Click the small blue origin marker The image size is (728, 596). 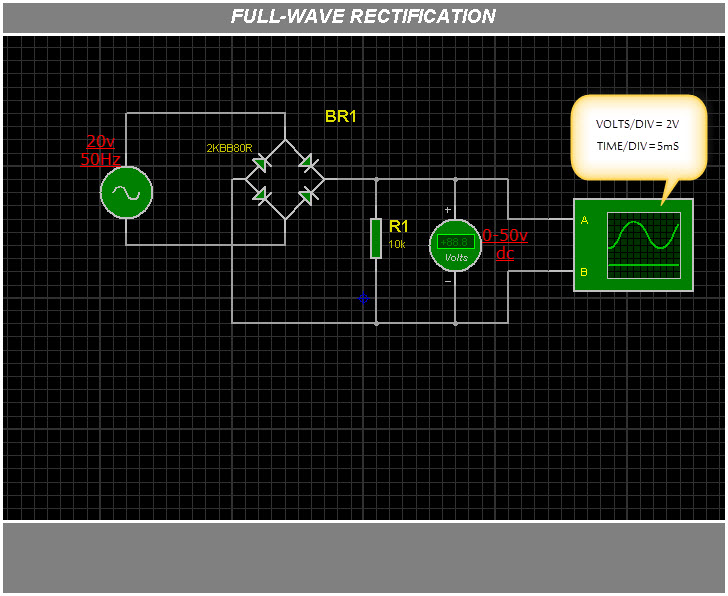pyautogui.click(x=363, y=298)
